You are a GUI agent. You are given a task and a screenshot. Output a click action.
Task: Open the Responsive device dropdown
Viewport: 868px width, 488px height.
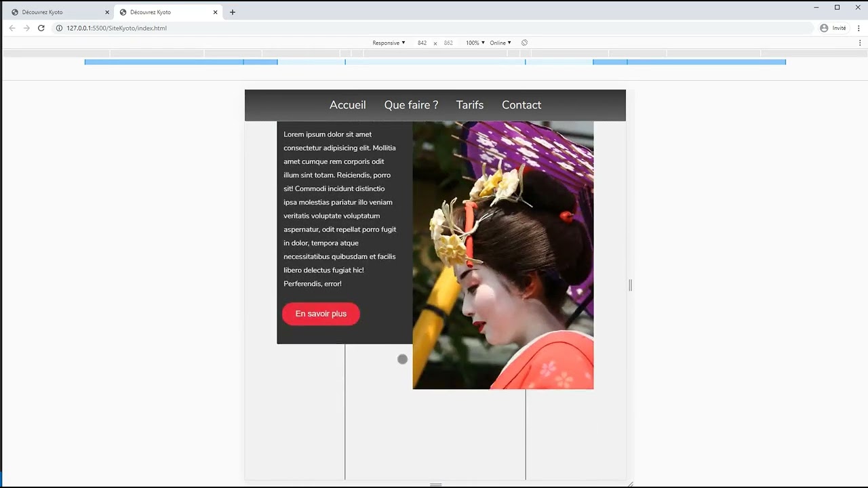click(x=389, y=43)
